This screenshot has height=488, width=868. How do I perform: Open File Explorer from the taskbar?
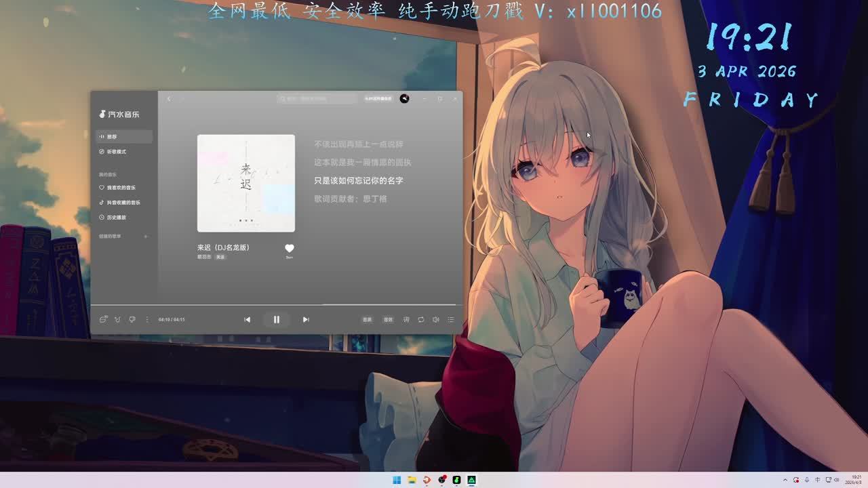[x=412, y=480]
